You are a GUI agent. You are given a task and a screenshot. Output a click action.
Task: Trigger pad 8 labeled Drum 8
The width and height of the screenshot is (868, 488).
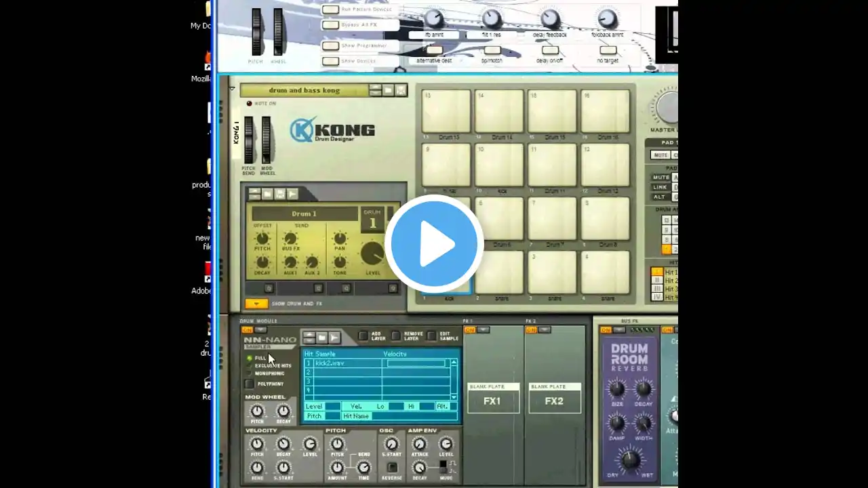(606, 219)
